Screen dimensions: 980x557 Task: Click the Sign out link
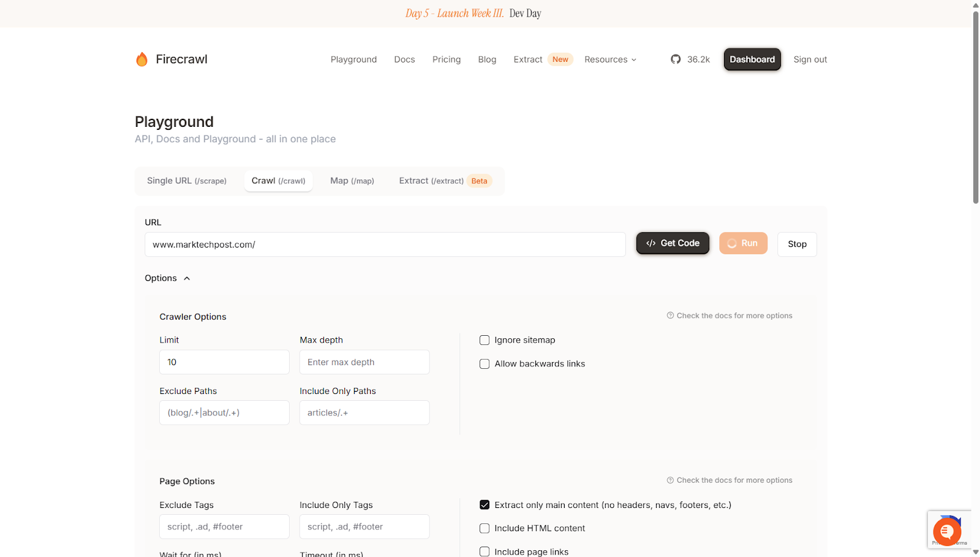tap(810, 59)
